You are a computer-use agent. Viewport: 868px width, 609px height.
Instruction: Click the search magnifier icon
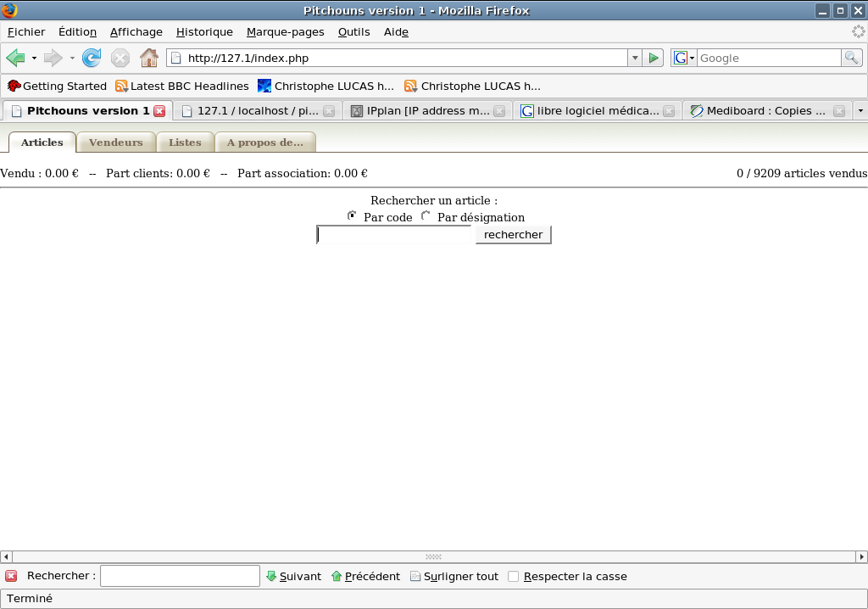851,58
